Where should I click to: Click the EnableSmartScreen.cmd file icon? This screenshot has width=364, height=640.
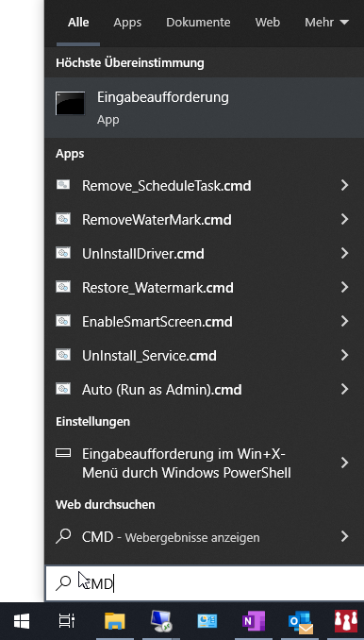point(63,321)
